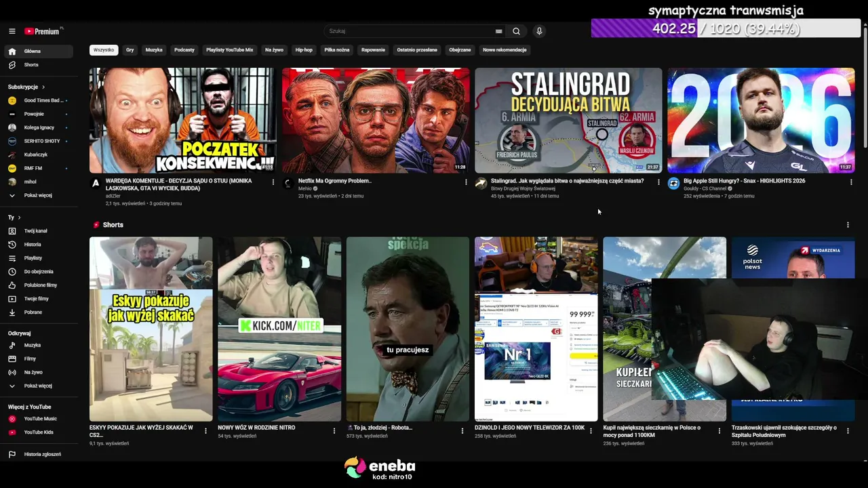The image size is (868, 488).
Task: Open the Melio channel link
Action: (x=304, y=189)
